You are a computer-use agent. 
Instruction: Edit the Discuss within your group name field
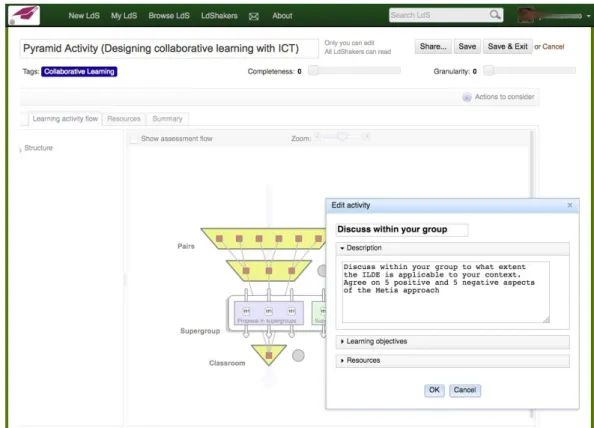click(x=402, y=230)
